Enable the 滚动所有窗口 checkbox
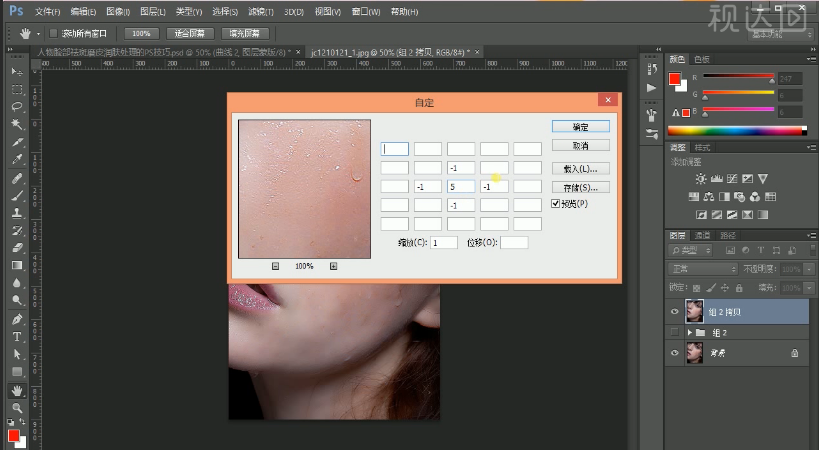 [x=53, y=33]
